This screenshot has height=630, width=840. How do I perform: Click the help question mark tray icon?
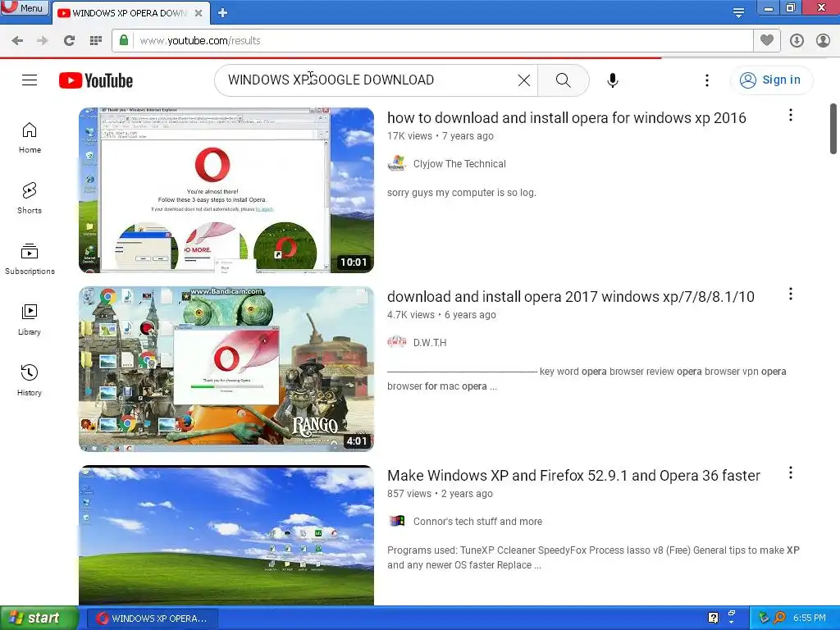[x=713, y=619]
